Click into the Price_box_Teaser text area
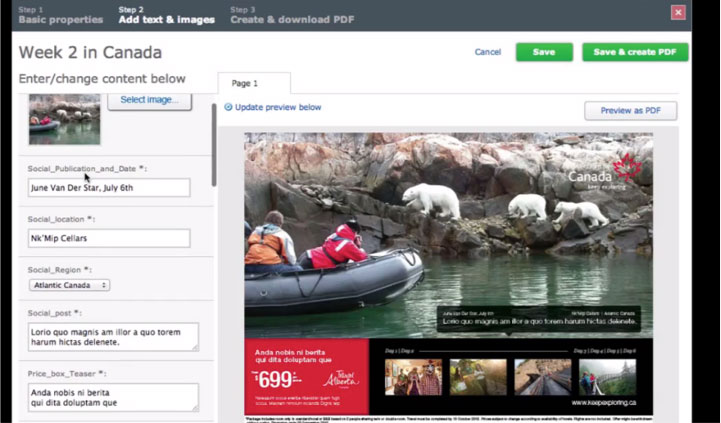721x423 pixels. 113,397
